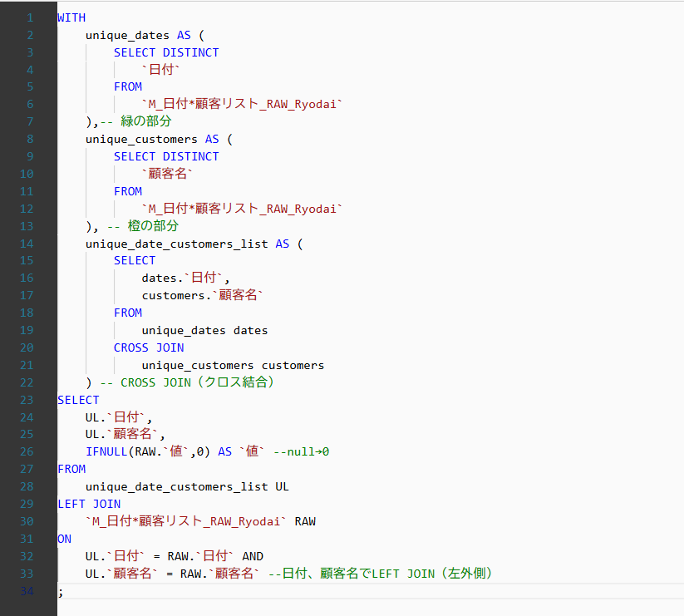This screenshot has height=616, width=684.
Task: Click the table name on line 12
Action: coord(242,209)
